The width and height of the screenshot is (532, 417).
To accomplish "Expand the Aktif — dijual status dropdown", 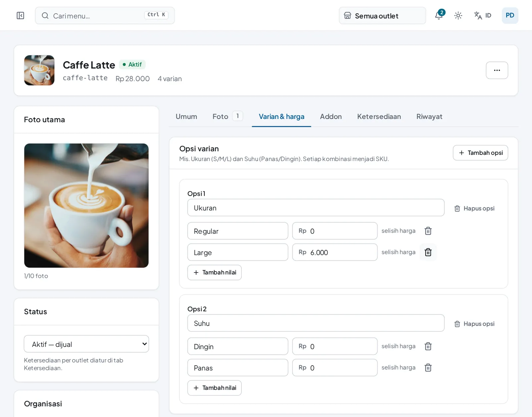I will point(86,344).
